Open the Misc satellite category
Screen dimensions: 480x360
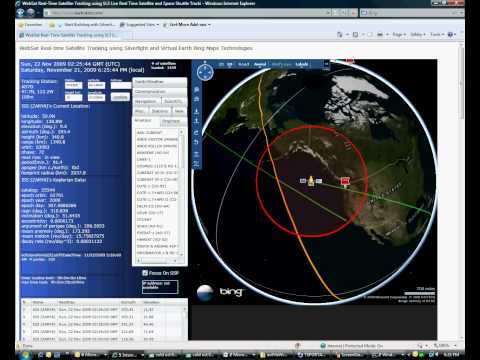140,111
